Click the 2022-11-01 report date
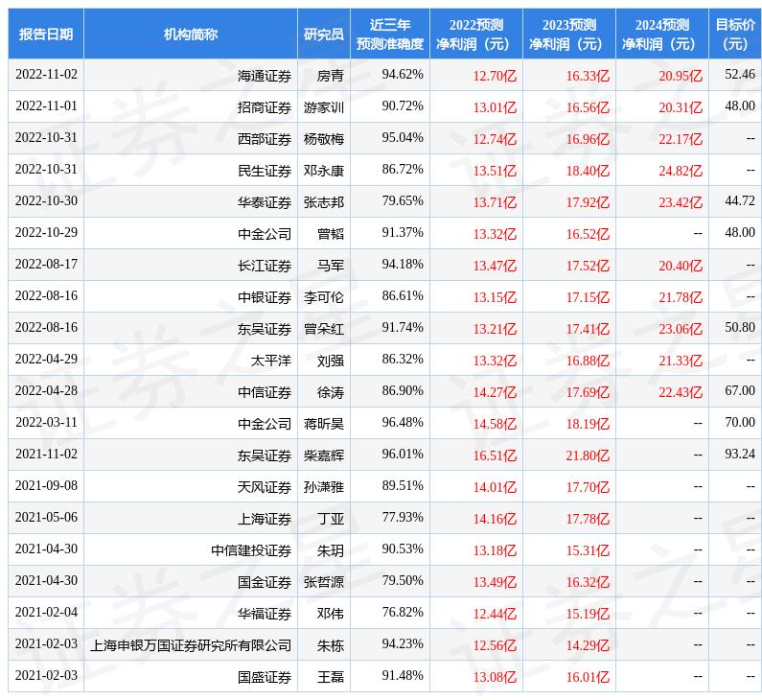The width and height of the screenshot is (762, 700). 46,106
